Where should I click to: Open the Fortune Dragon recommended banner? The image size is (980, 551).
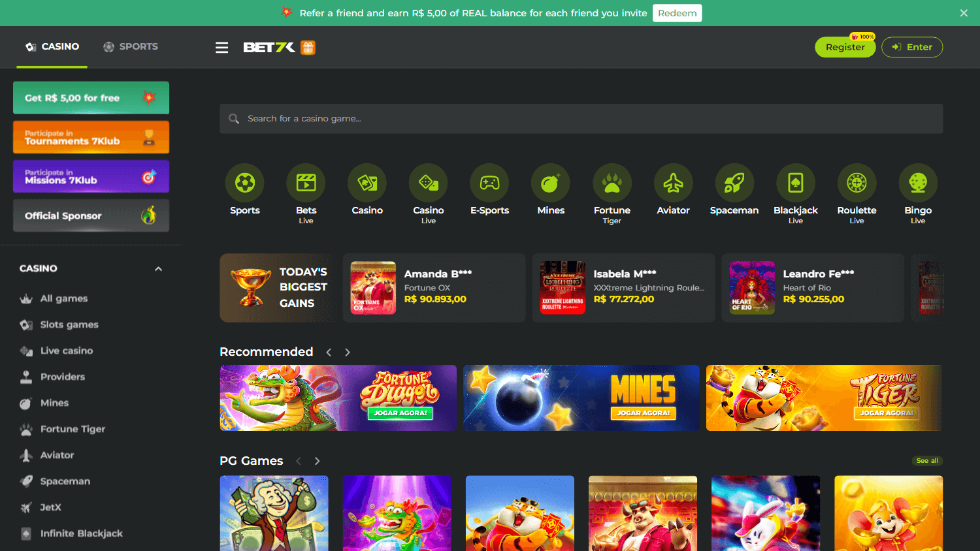click(x=338, y=398)
